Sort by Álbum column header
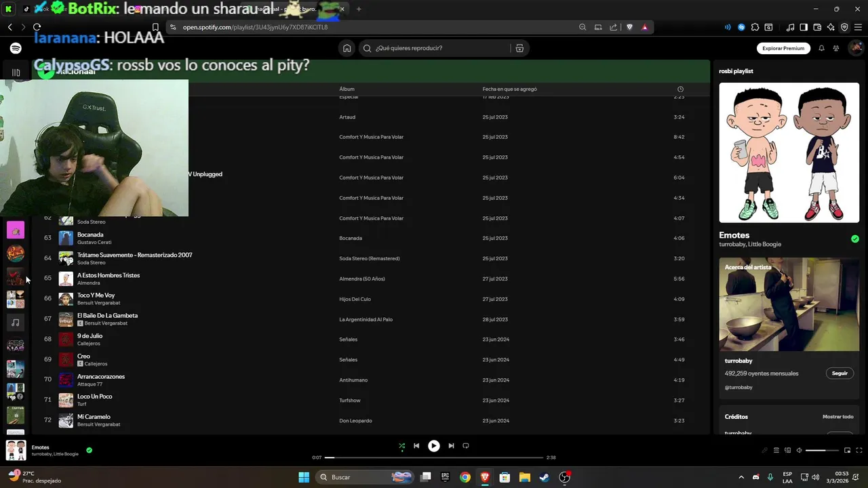The width and height of the screenshot is (868, 488). point(347,89)
